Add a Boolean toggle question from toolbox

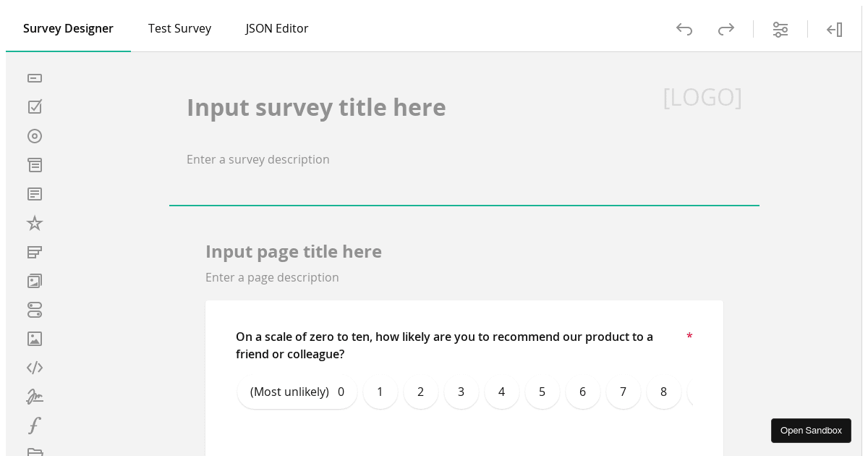point(35,310)
